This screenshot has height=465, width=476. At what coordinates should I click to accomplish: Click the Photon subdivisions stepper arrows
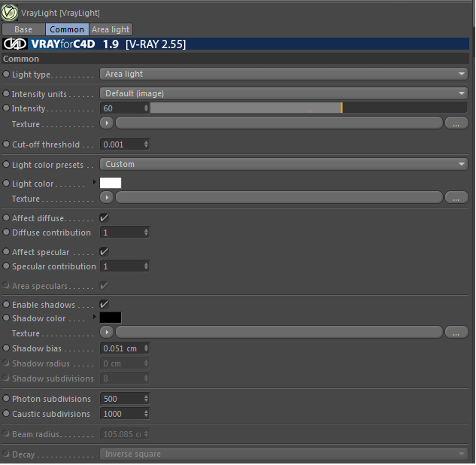point(147,399)
